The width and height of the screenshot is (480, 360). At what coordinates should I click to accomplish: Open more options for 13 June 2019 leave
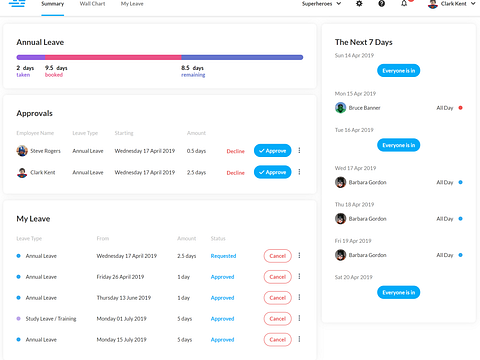pos(299,297)
